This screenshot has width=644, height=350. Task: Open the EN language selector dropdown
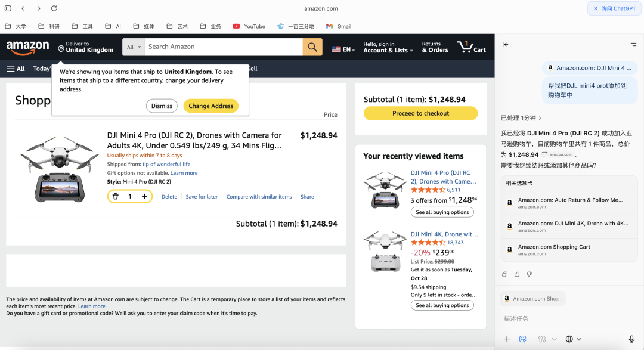click(343, 49)
